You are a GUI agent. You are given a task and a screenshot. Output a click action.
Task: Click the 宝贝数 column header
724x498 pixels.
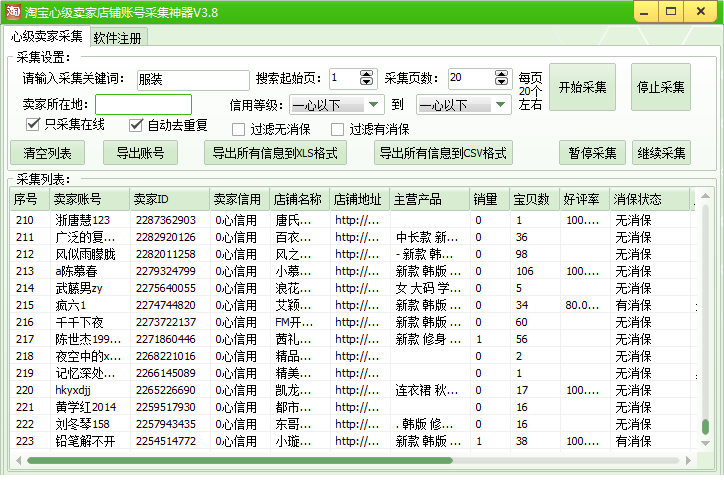point(535,199)
